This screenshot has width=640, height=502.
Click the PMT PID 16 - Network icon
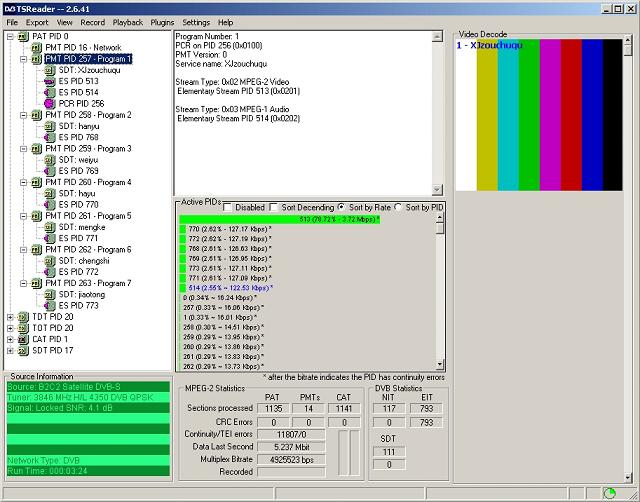37,47
